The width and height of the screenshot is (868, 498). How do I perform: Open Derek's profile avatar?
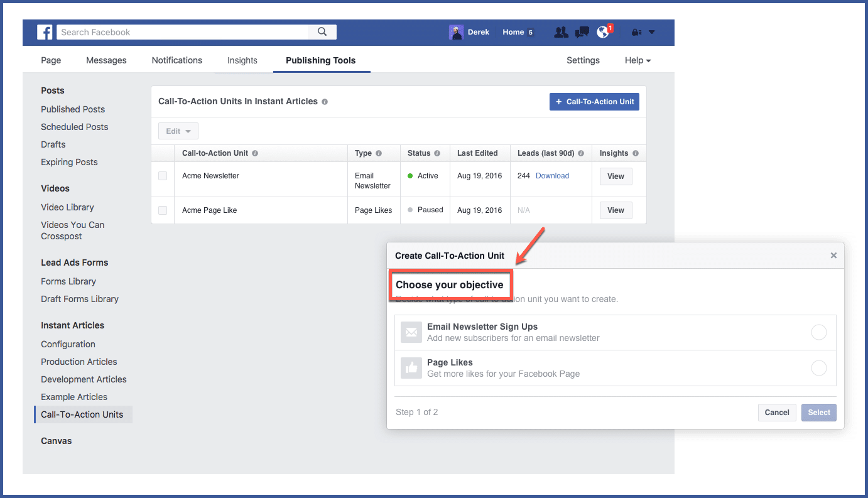click(456, 32)
